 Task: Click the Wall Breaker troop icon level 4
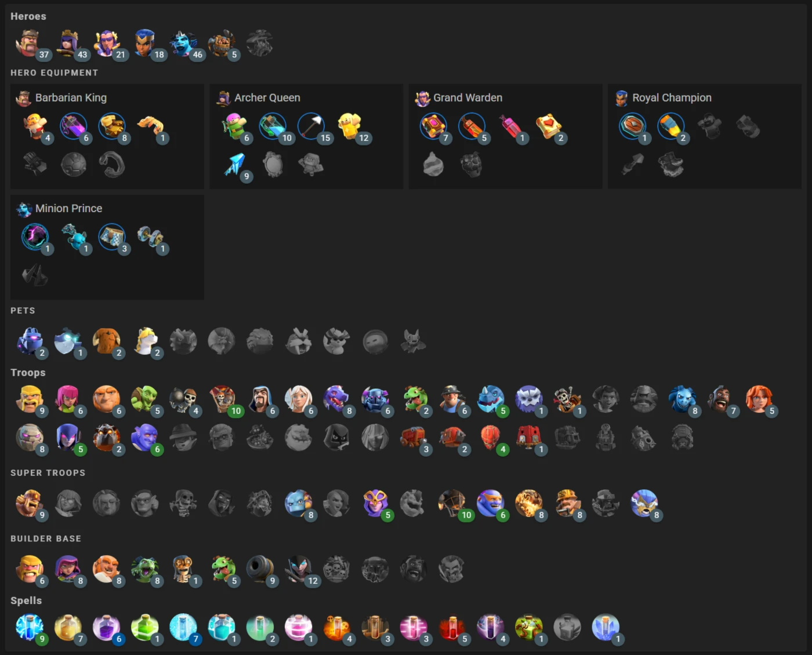pyautogui.click(x=183, y=399)
